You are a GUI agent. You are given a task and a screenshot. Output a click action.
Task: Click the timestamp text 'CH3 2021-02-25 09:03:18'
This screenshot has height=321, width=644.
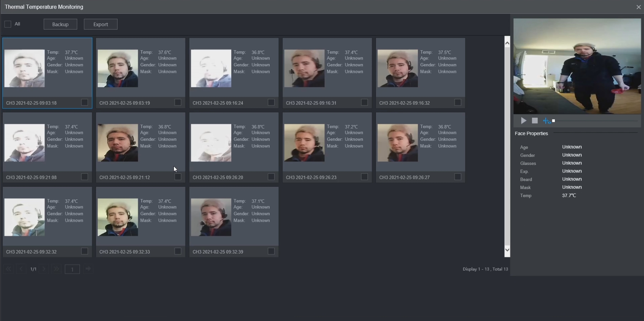31,103
